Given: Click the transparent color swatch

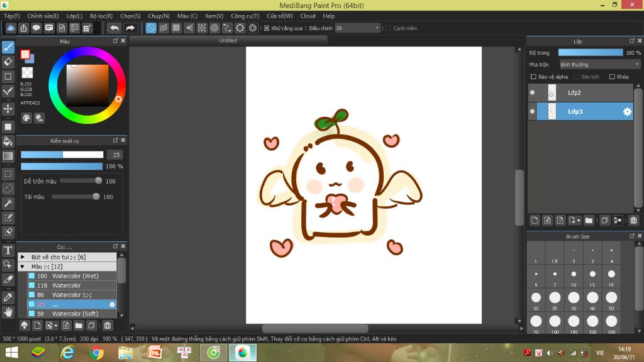Looking at the screenshot, I should [27, 73].
